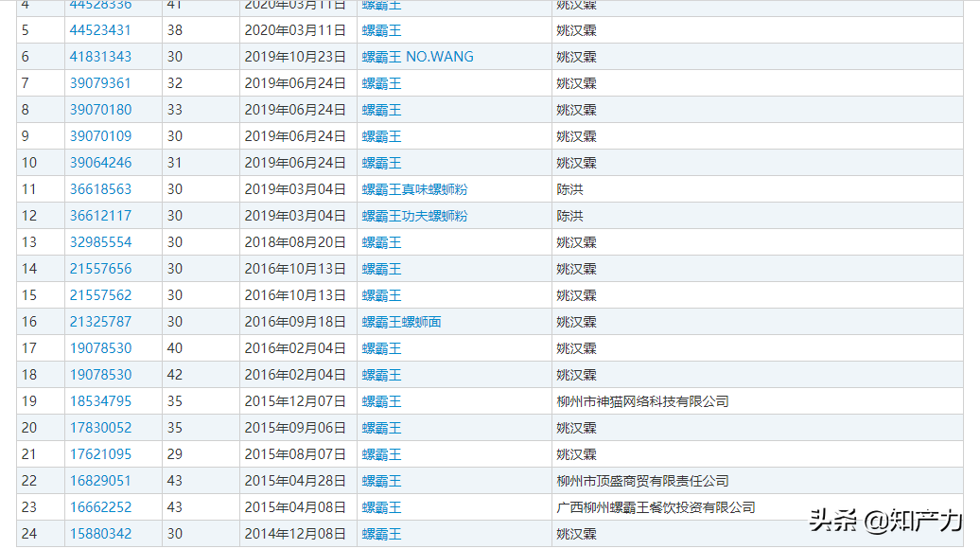Viewport: 980px width, 549px height.
Task: Select applicant 姚汉霖 in row 32985554
Action: click(x=576, y=242)
